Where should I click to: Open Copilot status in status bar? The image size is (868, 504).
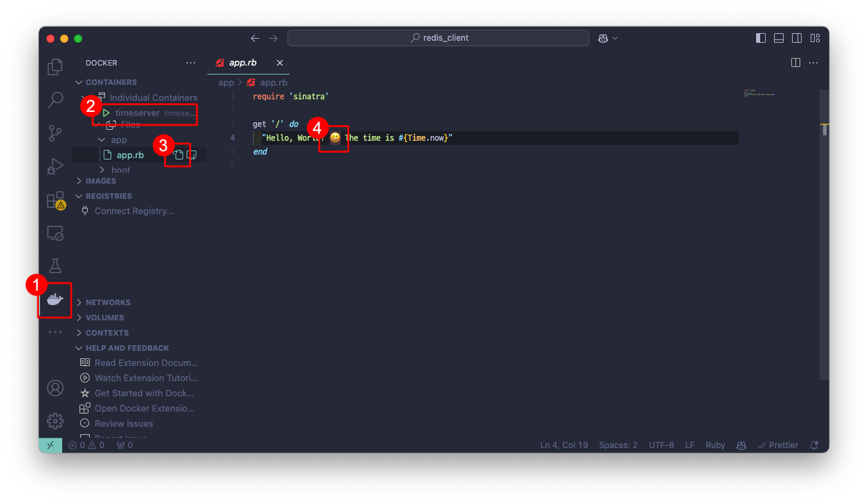tap(741, 445)
